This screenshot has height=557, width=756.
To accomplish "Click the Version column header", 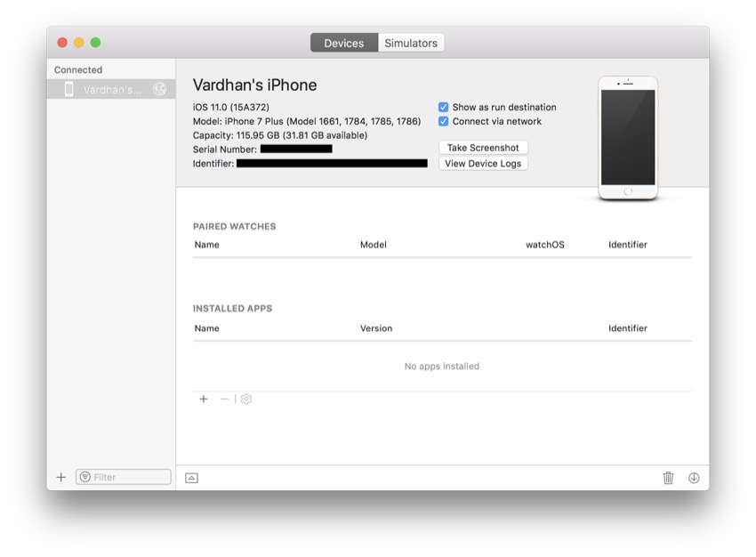I will click(x=376, y=328).
